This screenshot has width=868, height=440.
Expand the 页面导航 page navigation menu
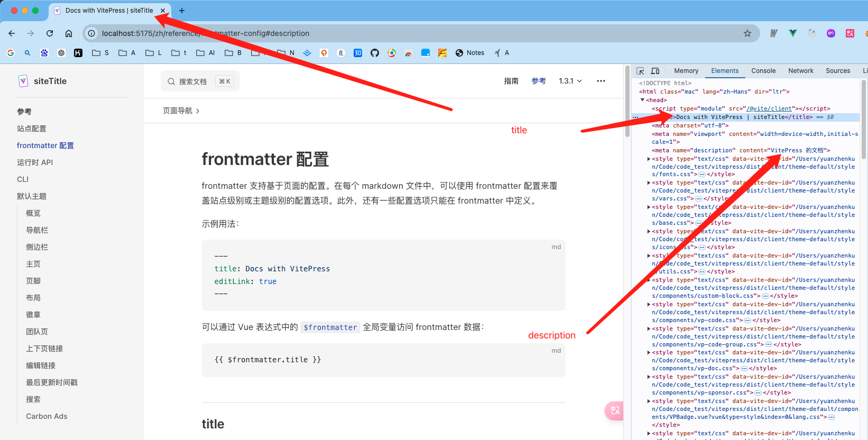point(181,111)
